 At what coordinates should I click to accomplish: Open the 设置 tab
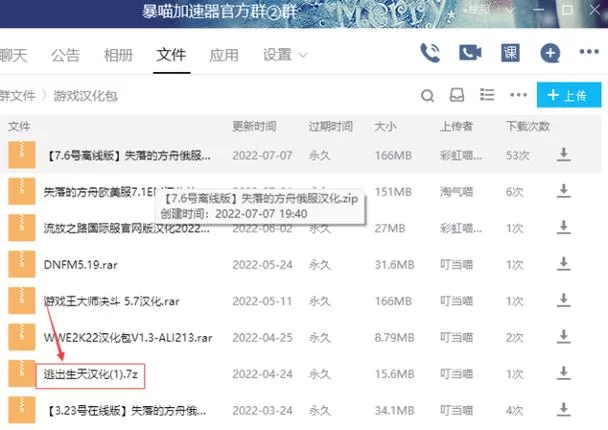click(277, 55)
